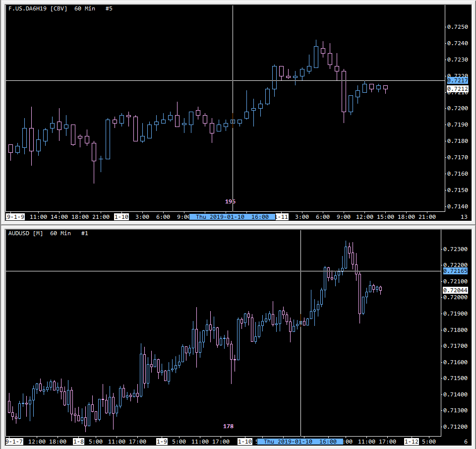Select the 9-1-9 date label, top chart
The width and height of the screenshot is (476, 449).
pos(15,217)
